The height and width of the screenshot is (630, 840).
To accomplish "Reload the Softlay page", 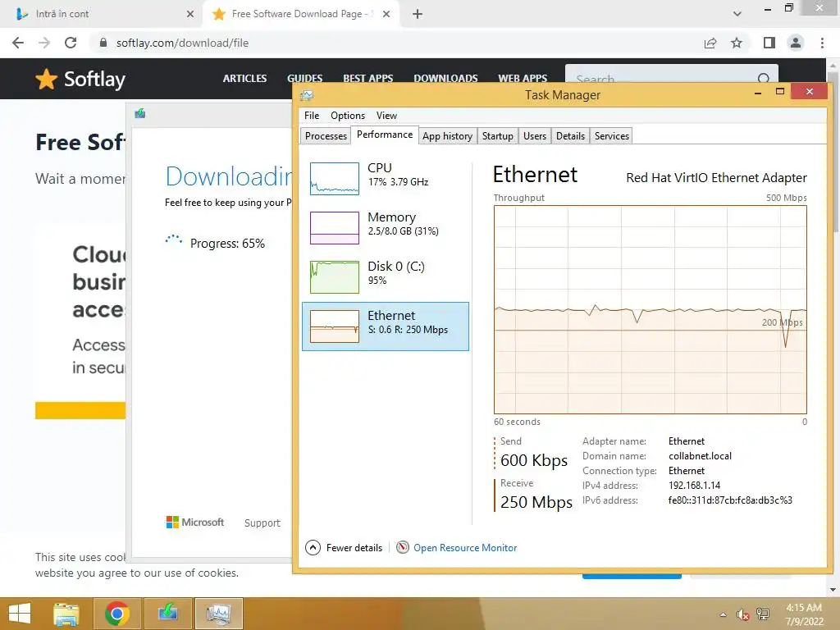I will (71, 43).
